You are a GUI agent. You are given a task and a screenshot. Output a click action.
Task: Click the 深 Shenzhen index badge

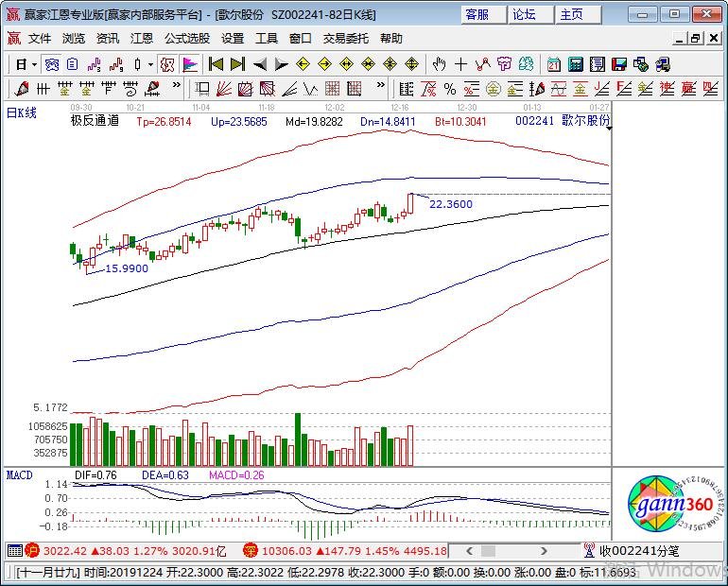point(251,551)
